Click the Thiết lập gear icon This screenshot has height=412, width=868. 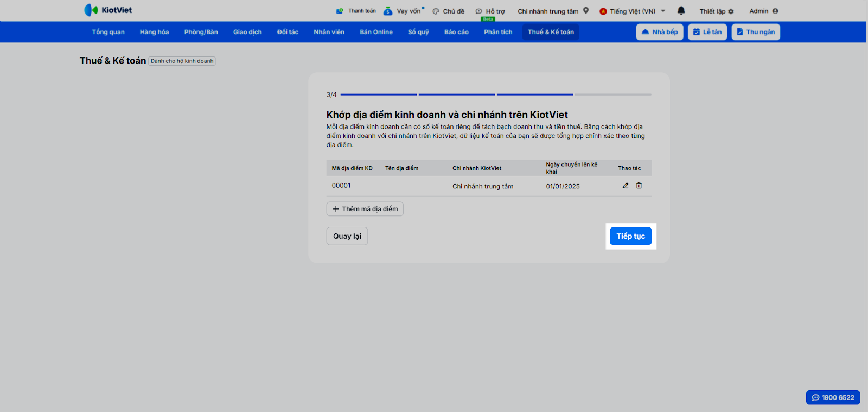[x=731, y=11]
